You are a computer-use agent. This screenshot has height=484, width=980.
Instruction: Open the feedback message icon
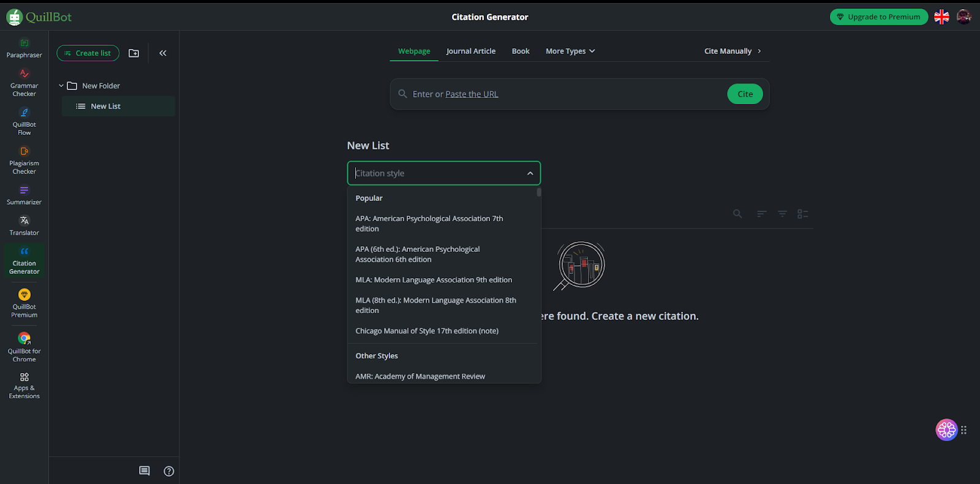[145, 471]
